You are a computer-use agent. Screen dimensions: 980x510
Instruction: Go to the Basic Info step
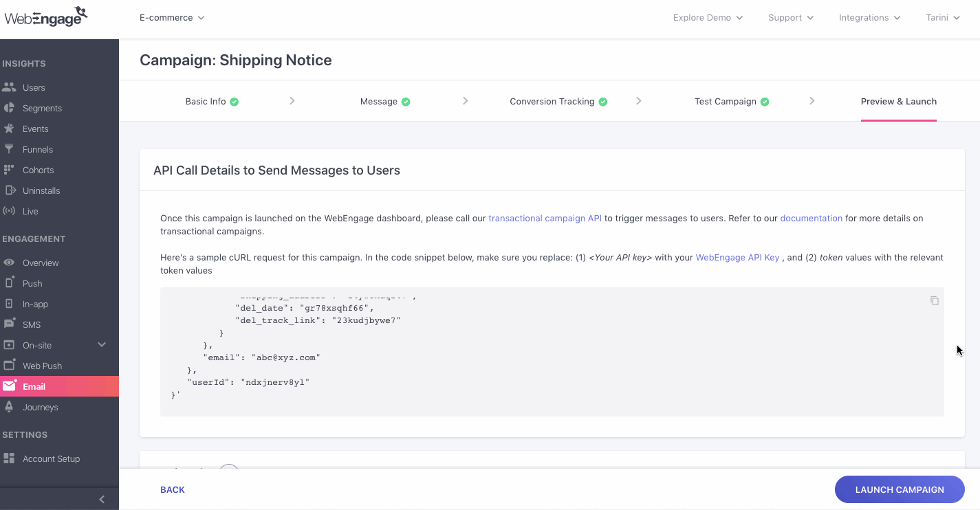[x=212, y=101]
